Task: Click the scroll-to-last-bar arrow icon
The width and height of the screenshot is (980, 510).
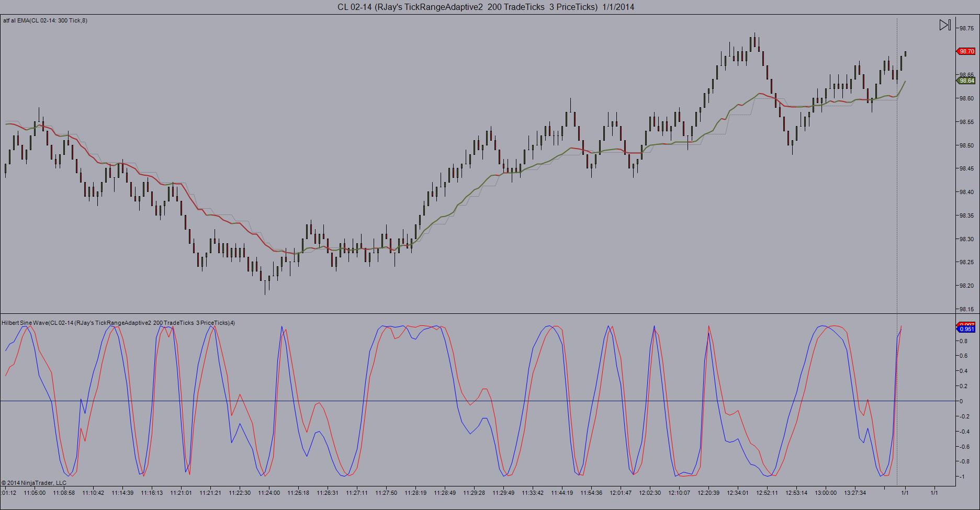Action: (x=945, y=25)
